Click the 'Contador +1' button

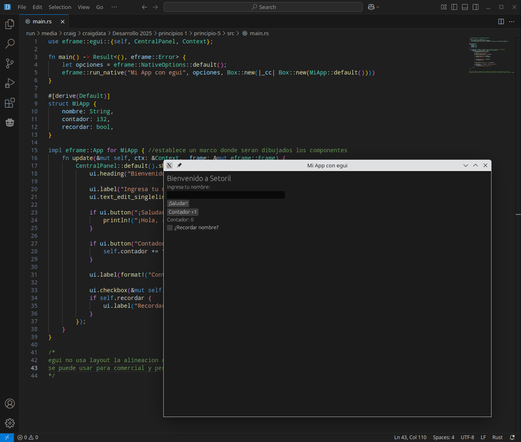click(183, 212)
